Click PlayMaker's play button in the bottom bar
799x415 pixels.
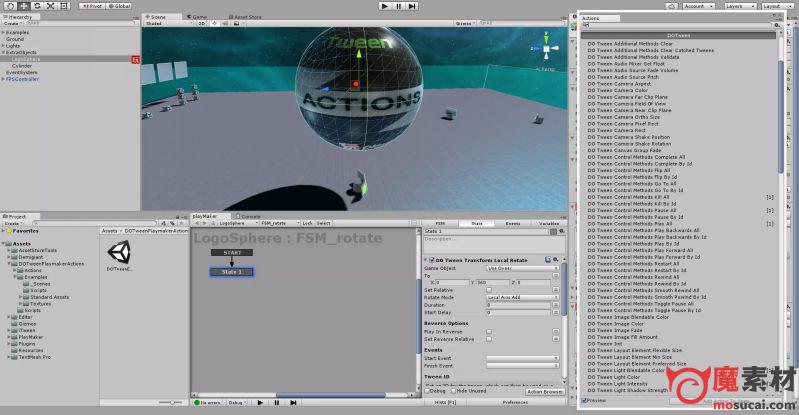pos(260,402)
